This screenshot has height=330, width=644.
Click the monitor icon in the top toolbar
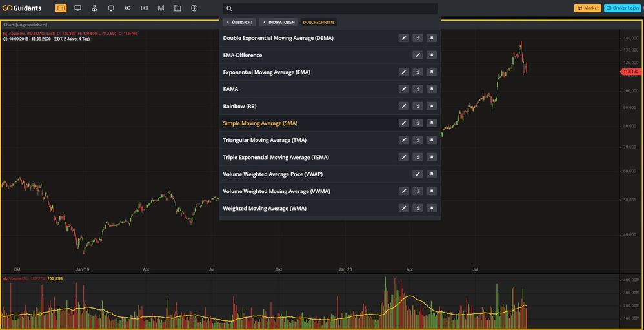click(78, 8)
